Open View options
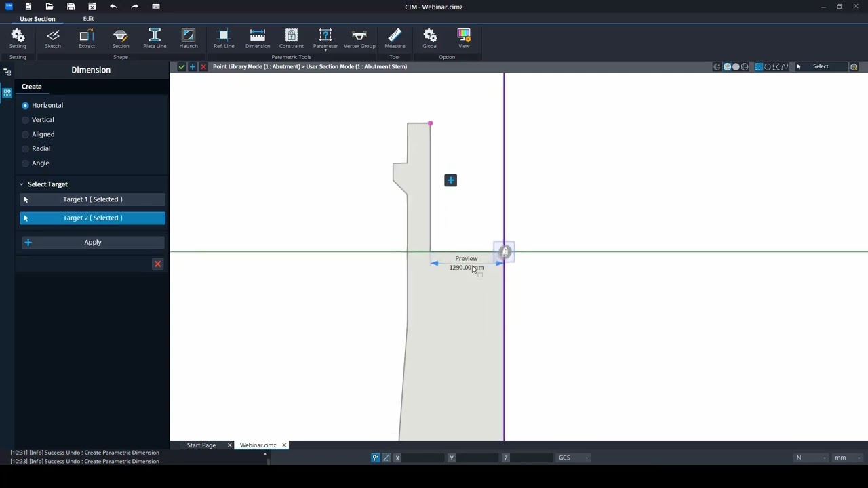The height and width of the screenshot is (488, 868). pos(464,39)
